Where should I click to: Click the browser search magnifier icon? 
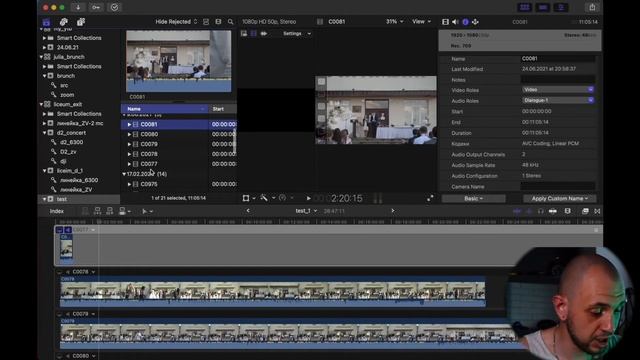231,22
